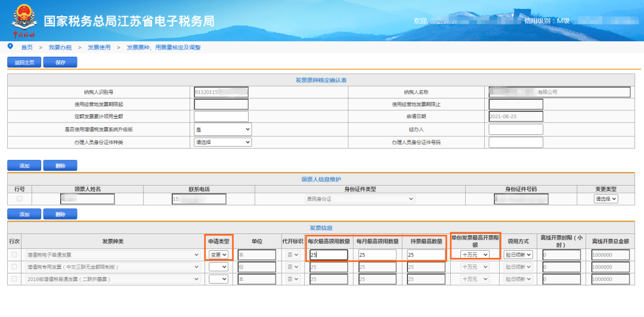Click the 领票人姓名 input field

click(x=88, y=199)
